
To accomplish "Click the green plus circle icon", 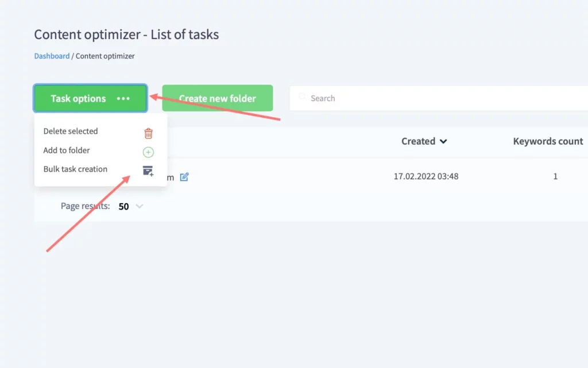I will tap(148, 152).
